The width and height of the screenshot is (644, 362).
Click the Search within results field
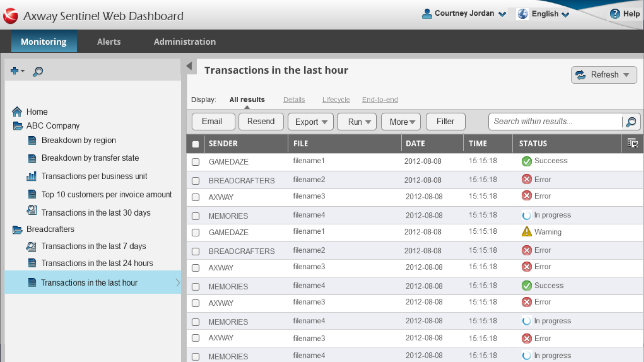pyautogui.click(x=555, y=121)
